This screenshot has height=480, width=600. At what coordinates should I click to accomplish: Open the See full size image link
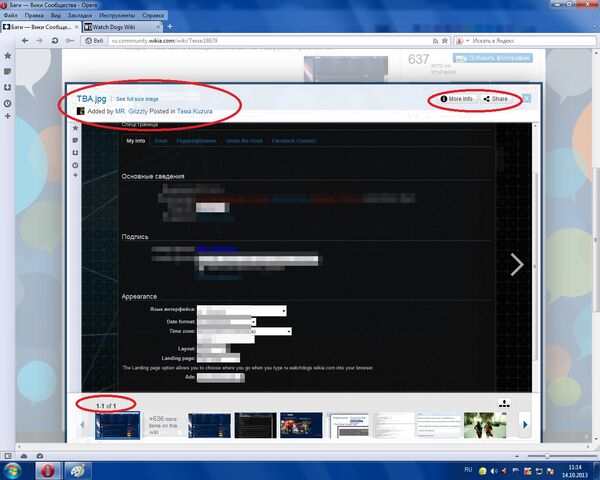coord(137,99)
